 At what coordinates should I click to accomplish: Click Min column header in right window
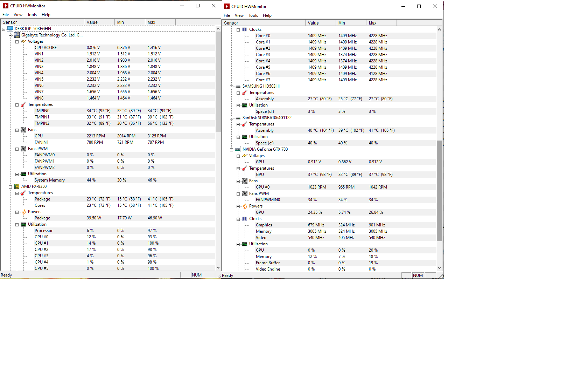[351, 23]
